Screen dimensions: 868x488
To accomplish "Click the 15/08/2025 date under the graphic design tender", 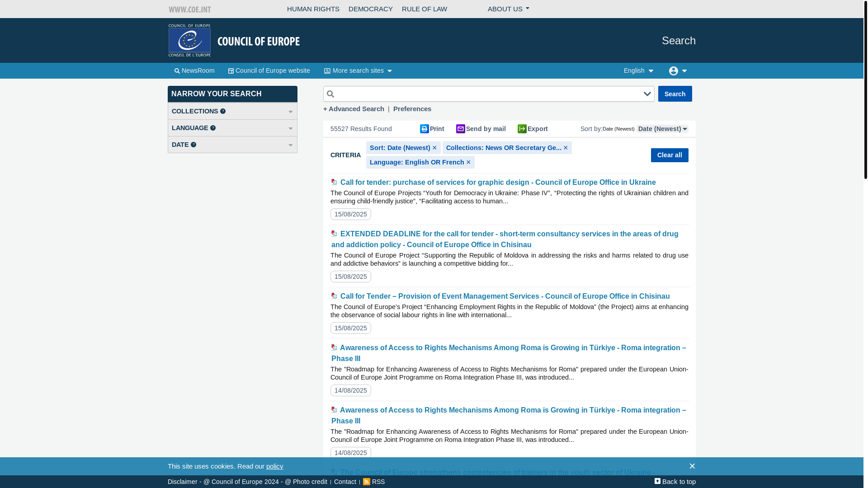I will [x=351, y=214].
